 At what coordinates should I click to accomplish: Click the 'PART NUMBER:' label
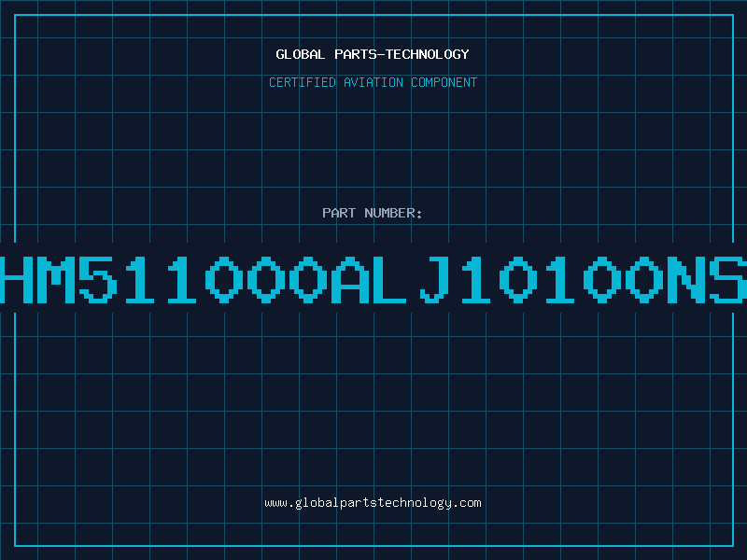(373, 213)
